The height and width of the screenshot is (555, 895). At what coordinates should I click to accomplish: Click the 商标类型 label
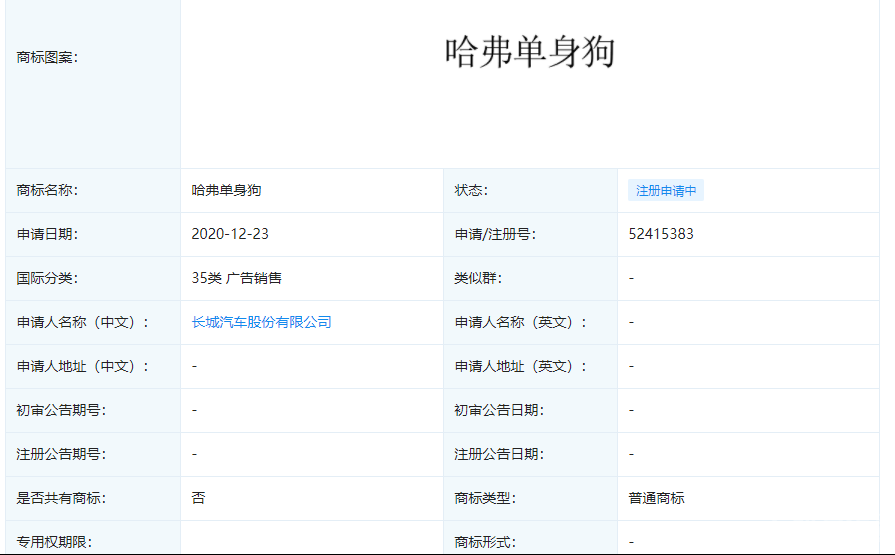click(x=485, y=498)
